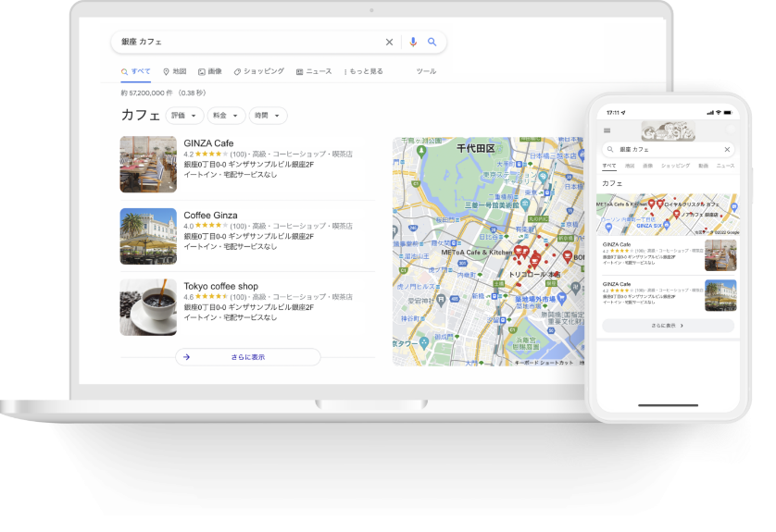Click the カフェ heading on laptop results
The height and width of the screenshot is (532, 776).
click(141, 116)
